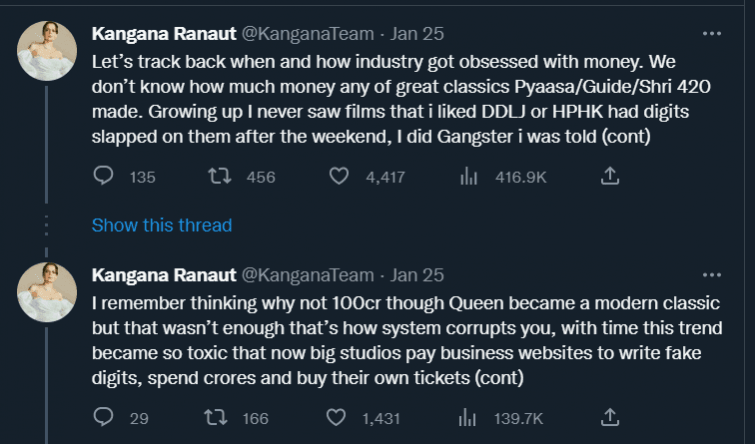Reply to the first tweet about Pyaasa
This screenshot has height=444, width=755.
pos(105,177)
